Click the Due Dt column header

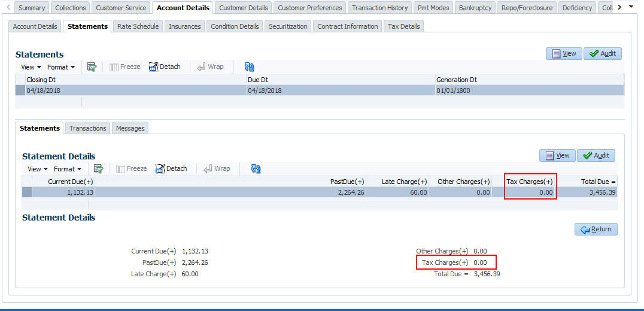point(341,80)
